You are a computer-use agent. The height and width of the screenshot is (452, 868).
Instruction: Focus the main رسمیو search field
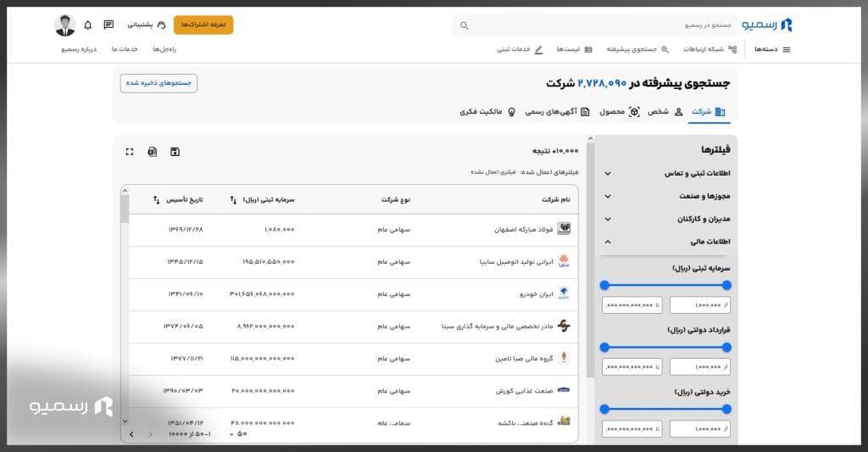595,25
